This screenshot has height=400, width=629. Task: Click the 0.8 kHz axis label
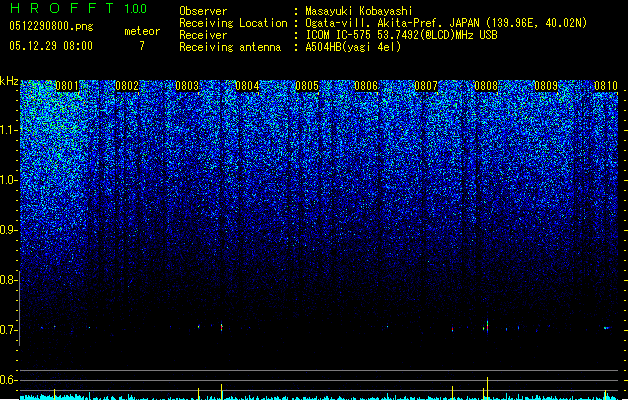tap(9, 280)
